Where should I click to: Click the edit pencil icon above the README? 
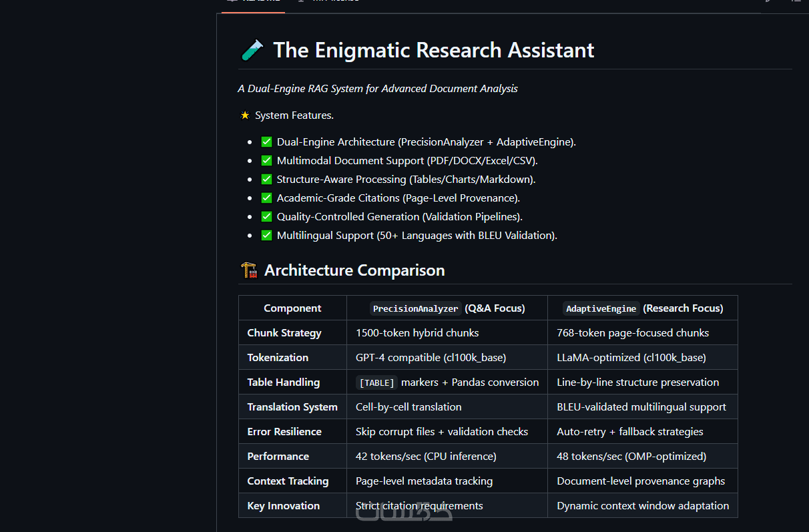(x=769, y=2)
